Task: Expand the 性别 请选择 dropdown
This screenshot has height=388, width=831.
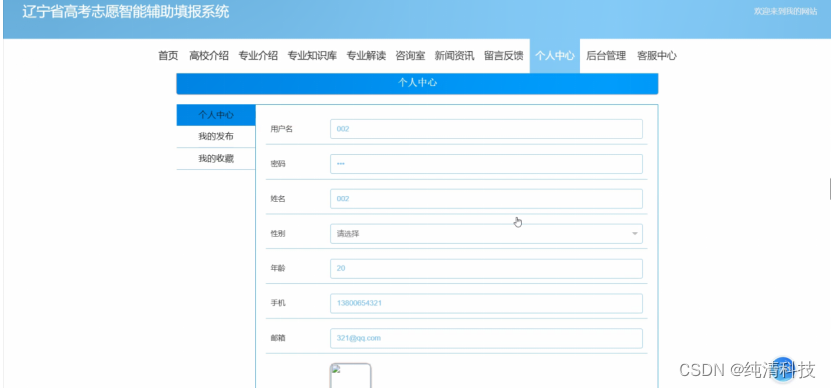Action: click(486, 234)
